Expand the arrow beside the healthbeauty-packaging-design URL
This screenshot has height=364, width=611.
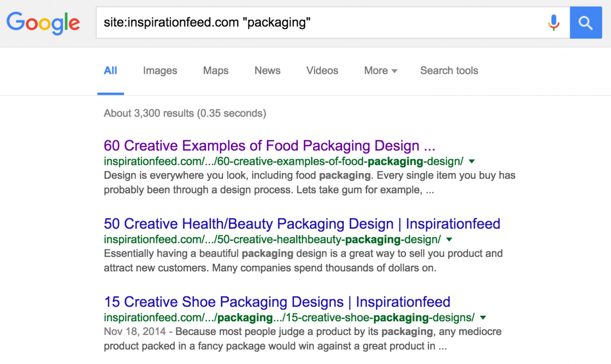coord(449,239)
